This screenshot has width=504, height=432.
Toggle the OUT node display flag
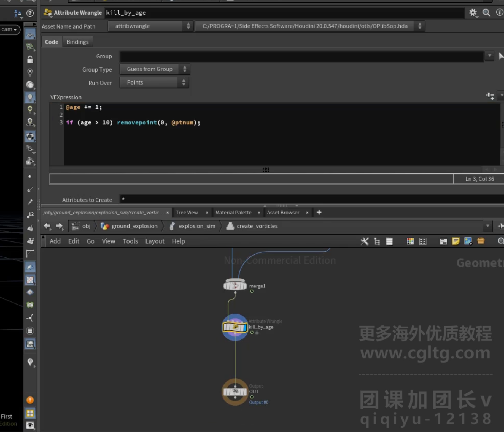pyautogui.click(x=245, y=392)
